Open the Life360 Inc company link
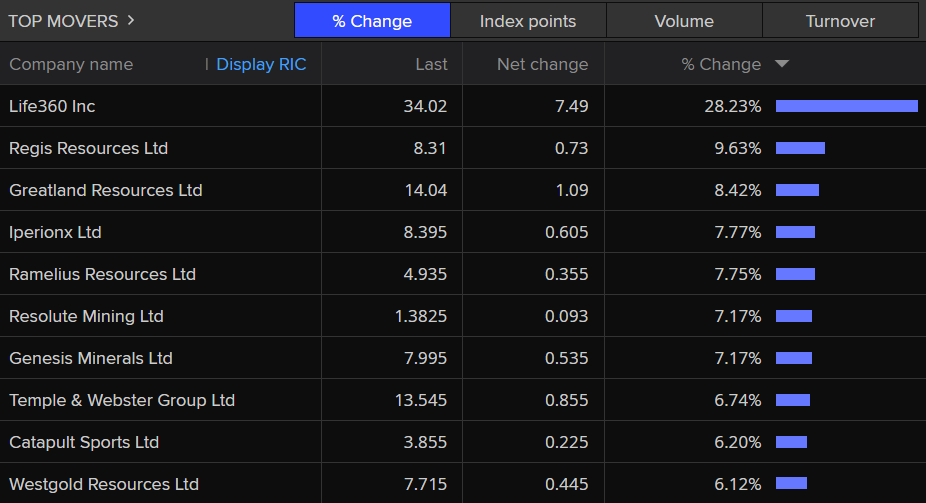This screenshot has width=926, height=503. click(x=52, y=106)
